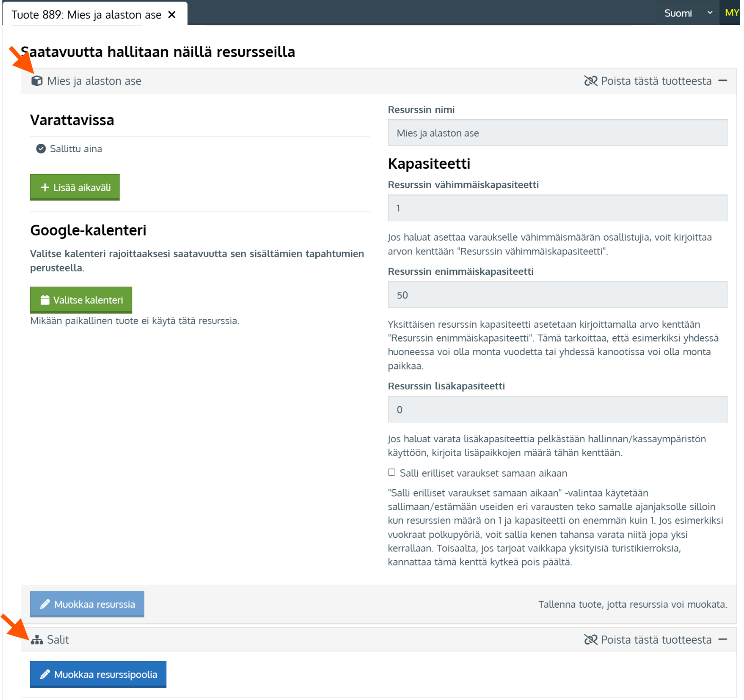The image size is (744, 700).
Task: Focus the Resurssin nimi input field
Action: 557,133
